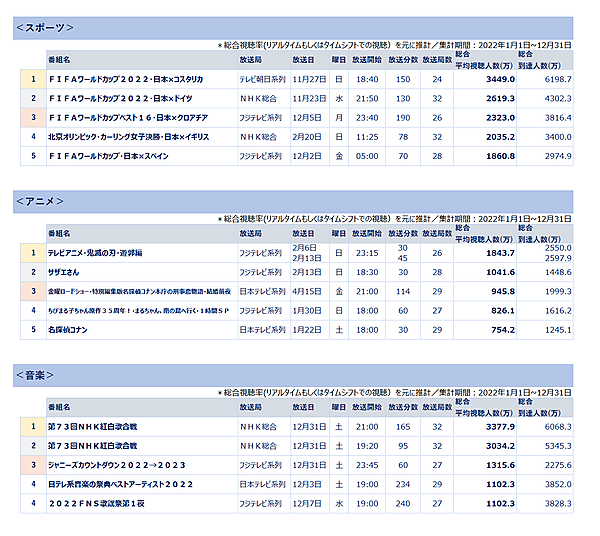Click the 6198.7 reach value
This screenshot has height=536, width=600.
558,79
